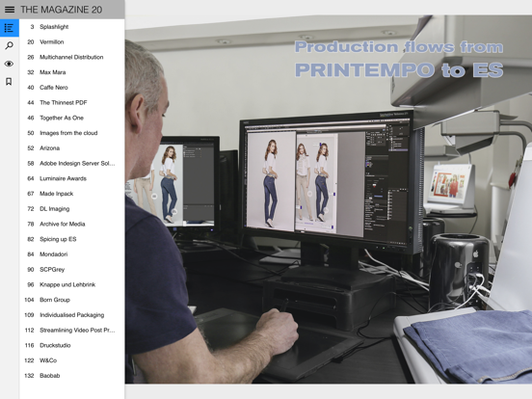Open the Vermilion entry on page 20
532x399 pixels.
pos(72,42)
